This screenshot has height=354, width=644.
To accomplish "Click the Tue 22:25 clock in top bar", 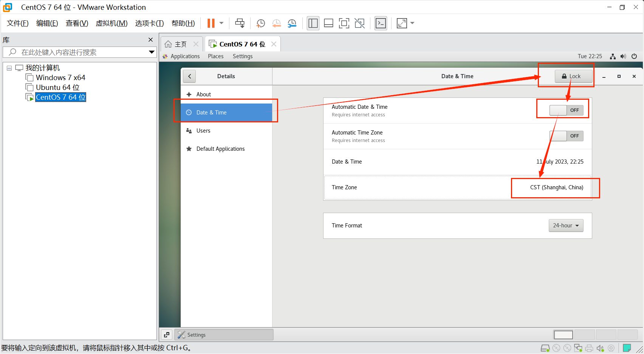I will click(590, 56).
